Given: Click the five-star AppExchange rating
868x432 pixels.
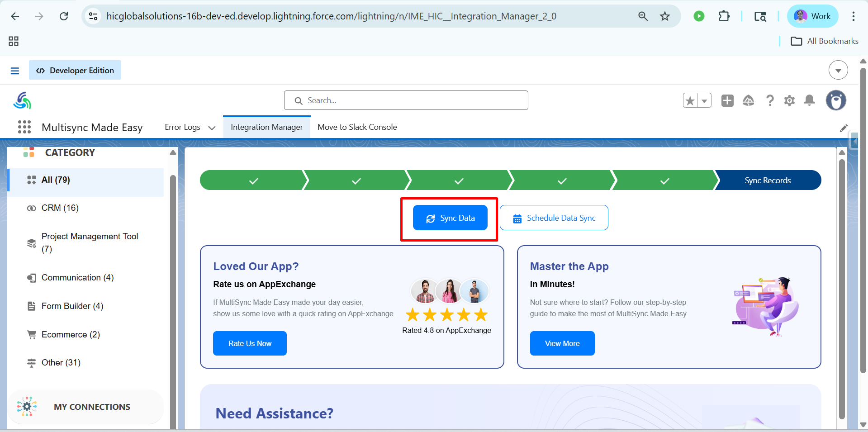Looking at the screenshot, I should [446, 314].
